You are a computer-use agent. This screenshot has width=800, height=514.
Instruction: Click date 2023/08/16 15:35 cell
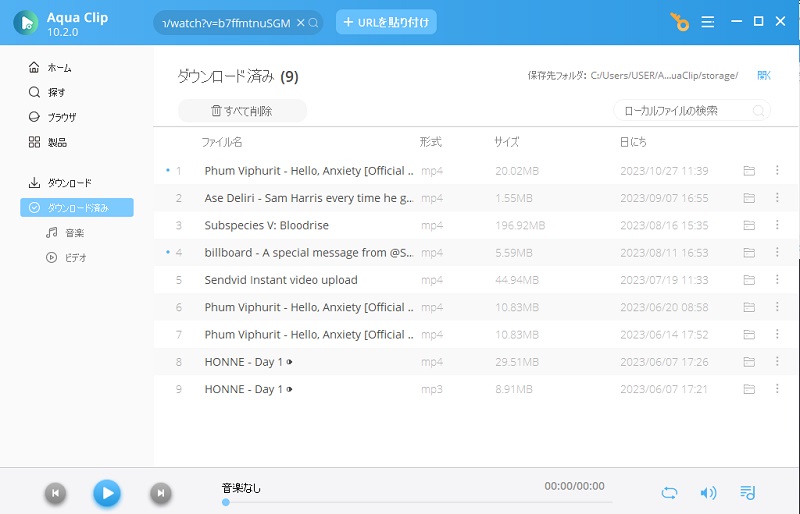[664, 225]
